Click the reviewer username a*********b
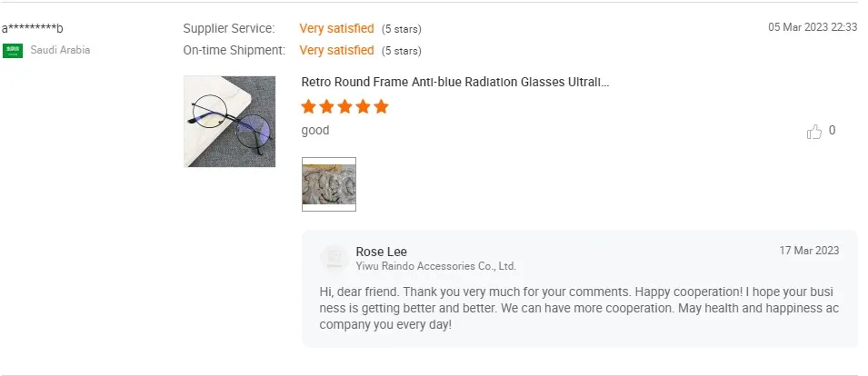This screenshot has width=868, height=376. [33, 28]
